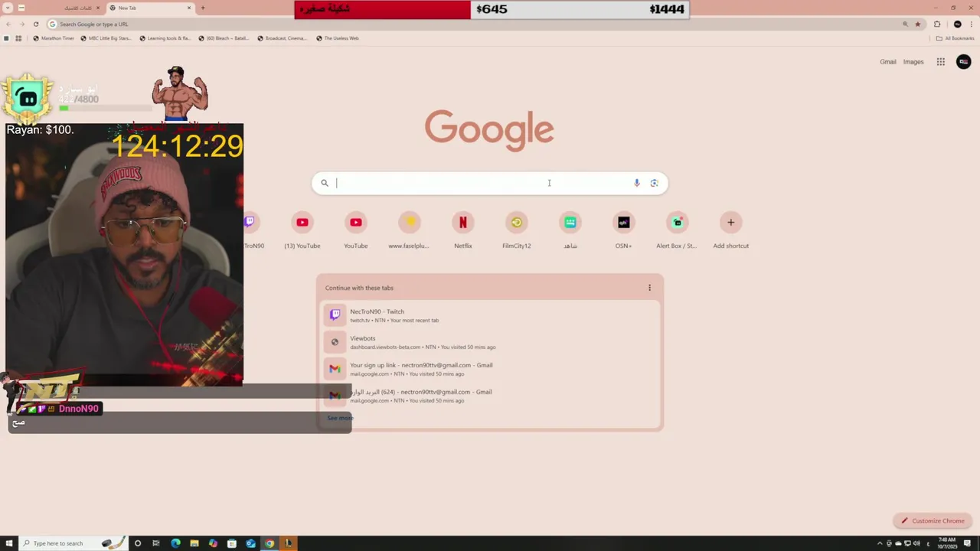Open the All Bookmarks folder
Viewport: 980px width, 551px height.
(955, 38)
